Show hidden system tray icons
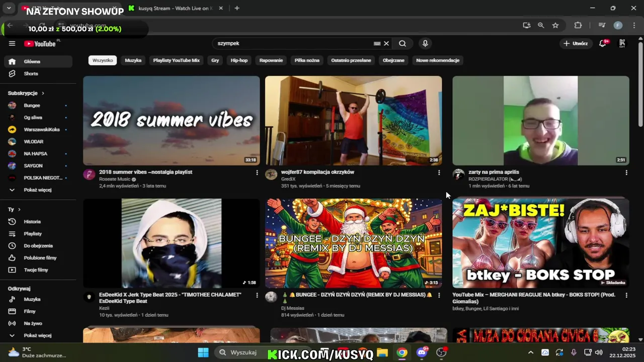 (530, 352)
